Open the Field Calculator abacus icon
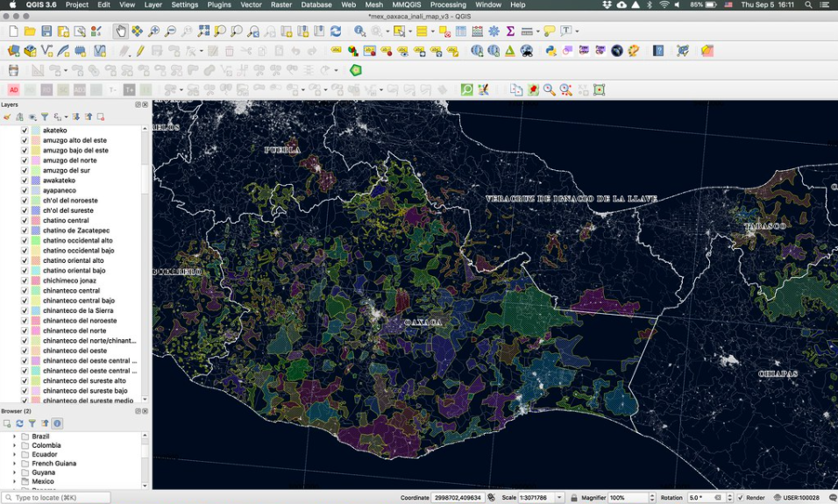 point(477,32)
